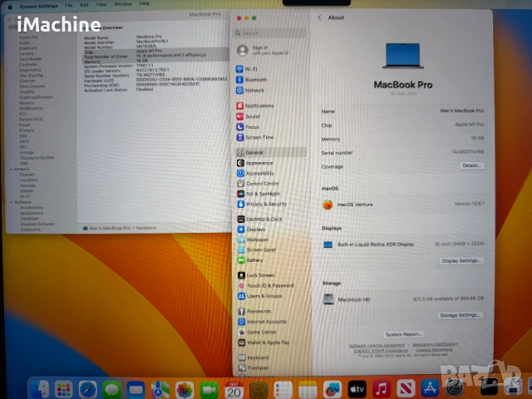Open the View menu
This screenshot has width=532, height=399.
(x=101, y=5)
